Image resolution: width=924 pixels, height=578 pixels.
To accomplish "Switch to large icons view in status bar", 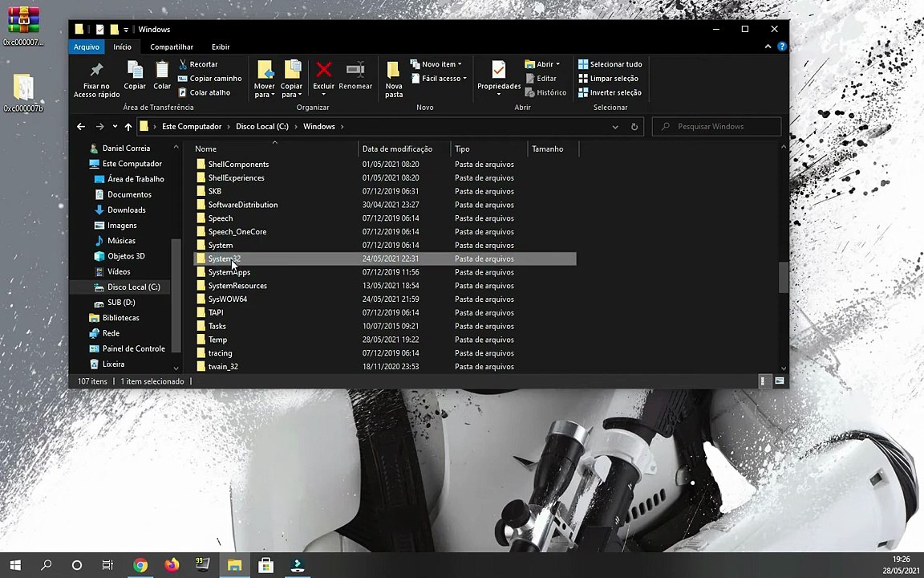I will coord(780,381).
